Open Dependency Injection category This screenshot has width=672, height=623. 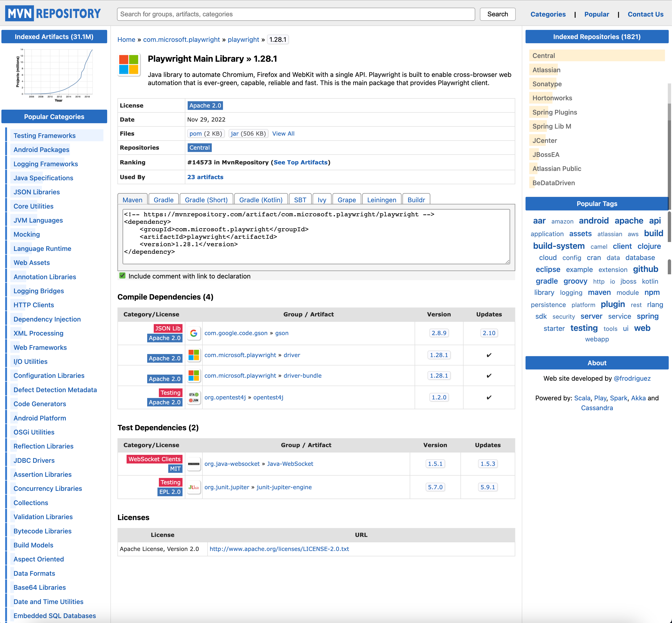47,319
